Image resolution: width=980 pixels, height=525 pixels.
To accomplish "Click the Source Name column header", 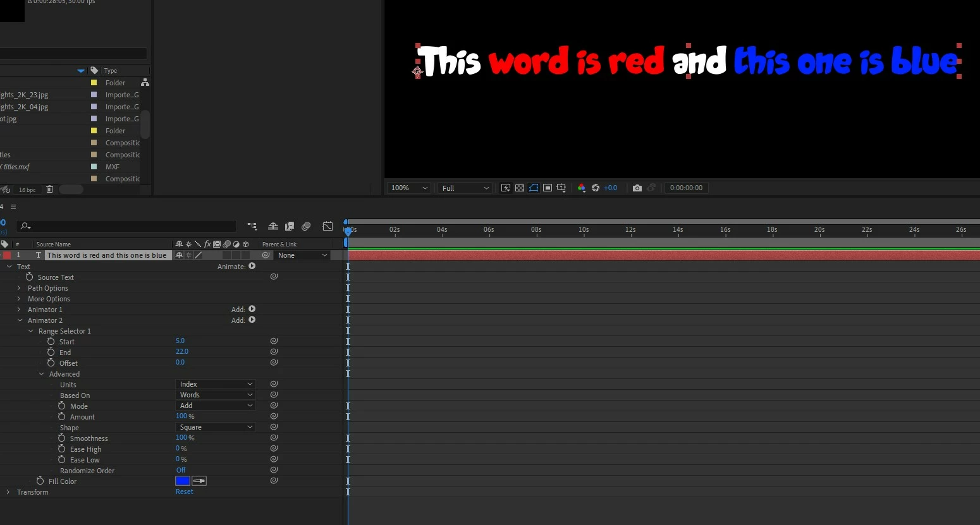I will [54, 244].
